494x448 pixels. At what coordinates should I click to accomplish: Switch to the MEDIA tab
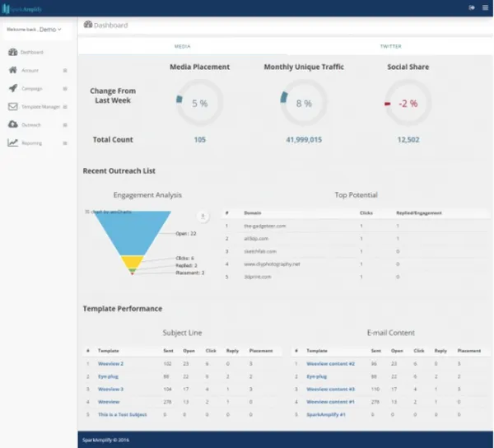click(183, 46)
